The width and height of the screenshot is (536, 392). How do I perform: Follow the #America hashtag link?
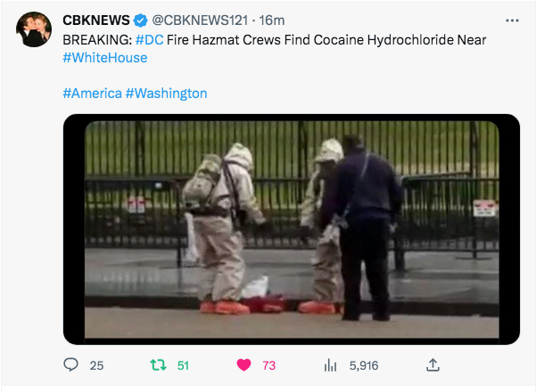click(x=92, y=94)
